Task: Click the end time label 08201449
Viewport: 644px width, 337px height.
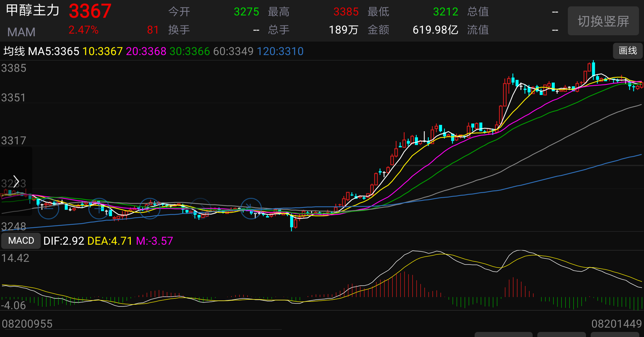Action: pyautogui.click(x=616, y=324)
